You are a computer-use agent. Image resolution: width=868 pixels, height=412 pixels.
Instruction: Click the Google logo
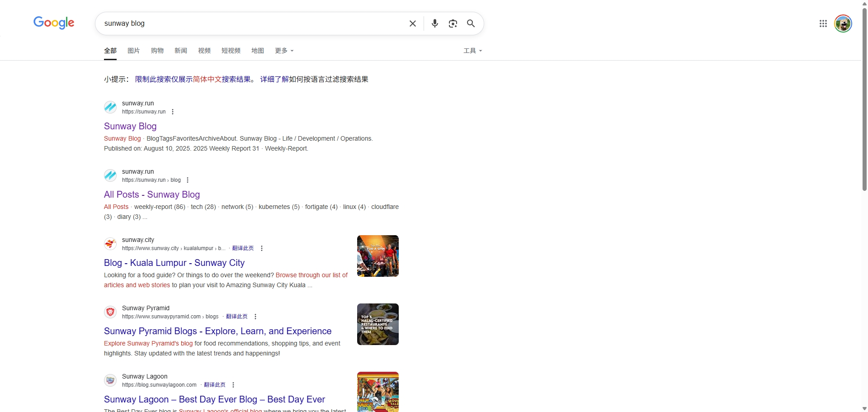pos(54,23)
